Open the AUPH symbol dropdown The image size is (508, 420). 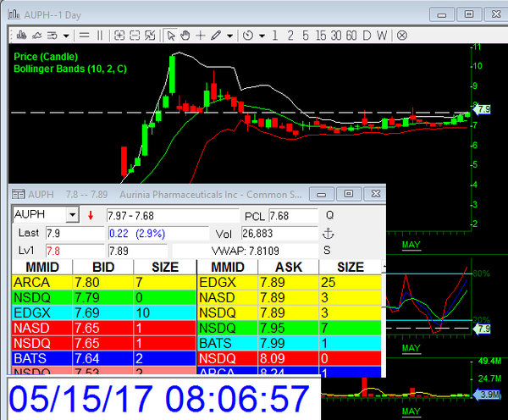[71, 215]
